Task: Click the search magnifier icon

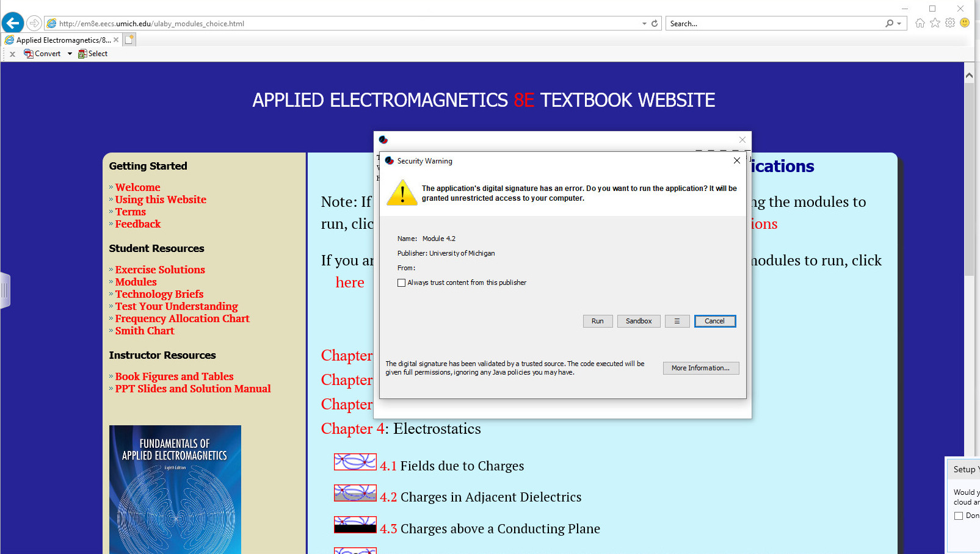Action: [x=890, y=23]
